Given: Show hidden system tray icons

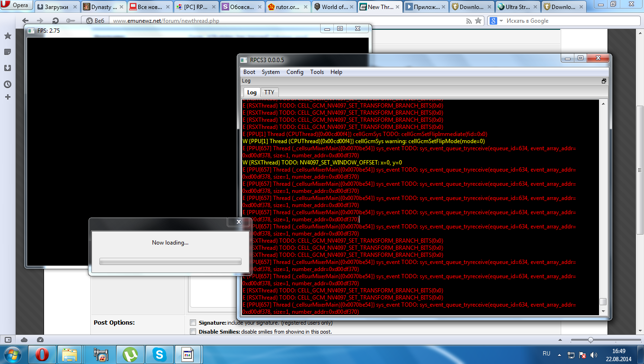Looking at the screenshot, I should (559, 355).
